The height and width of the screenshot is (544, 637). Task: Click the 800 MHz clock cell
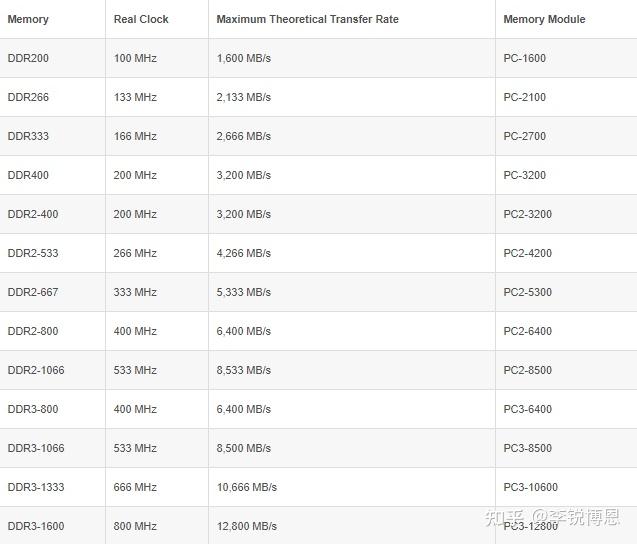pos(135,526)
